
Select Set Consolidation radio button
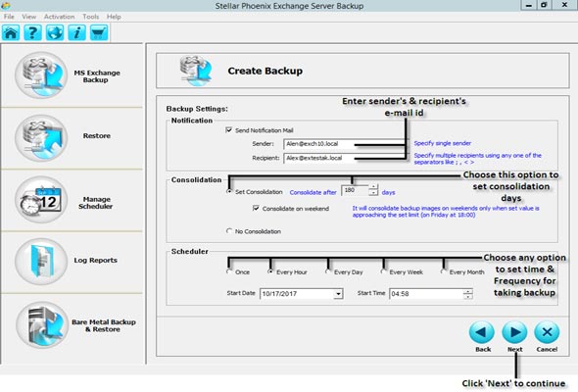(229, 191)
